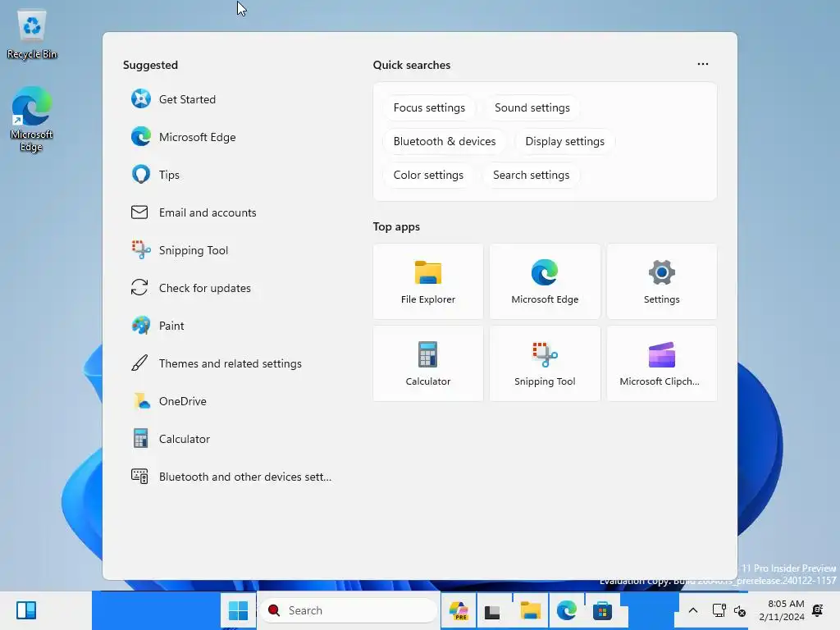Launch Snipping Tool from Suggested list

[180, 250]
